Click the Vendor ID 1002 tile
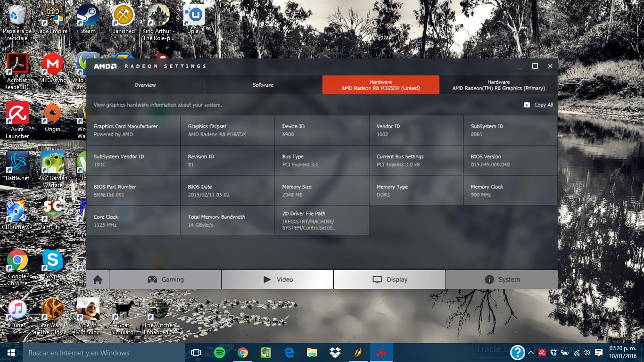 tap(416, 130)
